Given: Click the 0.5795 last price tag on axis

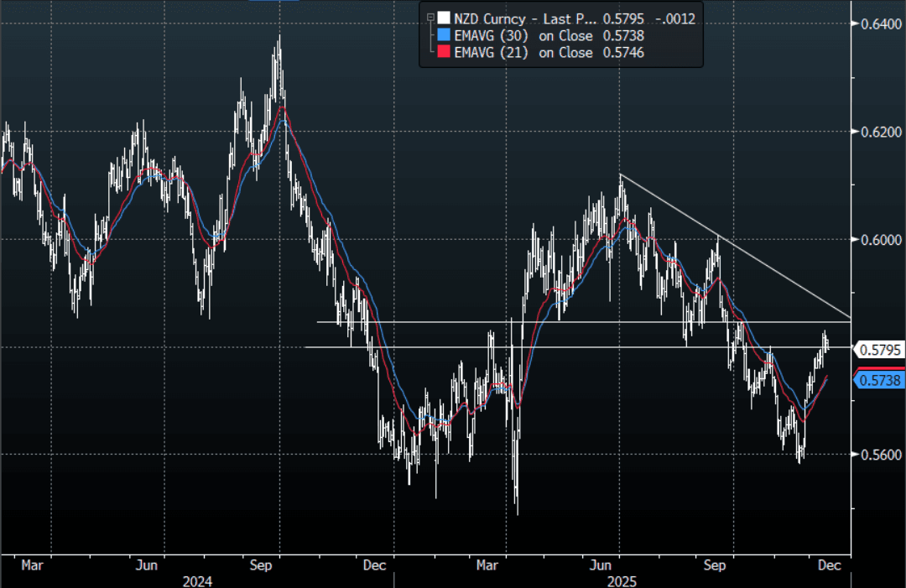Looking at the screenshot, I should 879,350.
